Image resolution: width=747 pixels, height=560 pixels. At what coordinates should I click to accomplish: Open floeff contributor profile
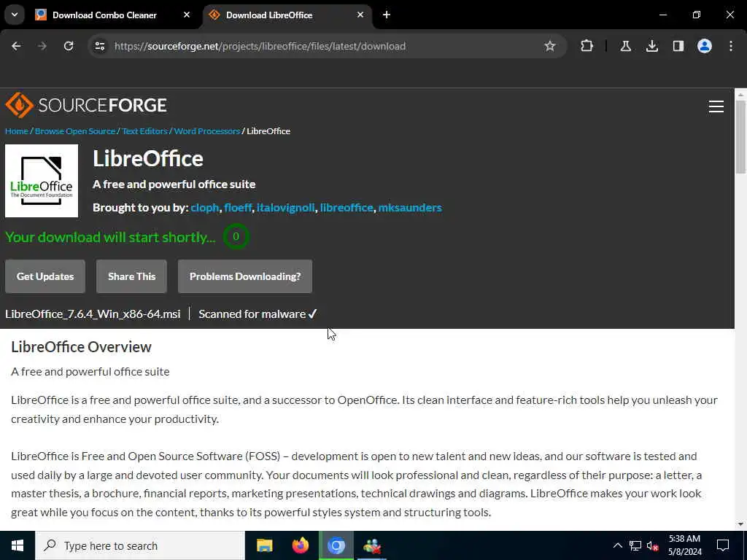[x=239, y=208]
